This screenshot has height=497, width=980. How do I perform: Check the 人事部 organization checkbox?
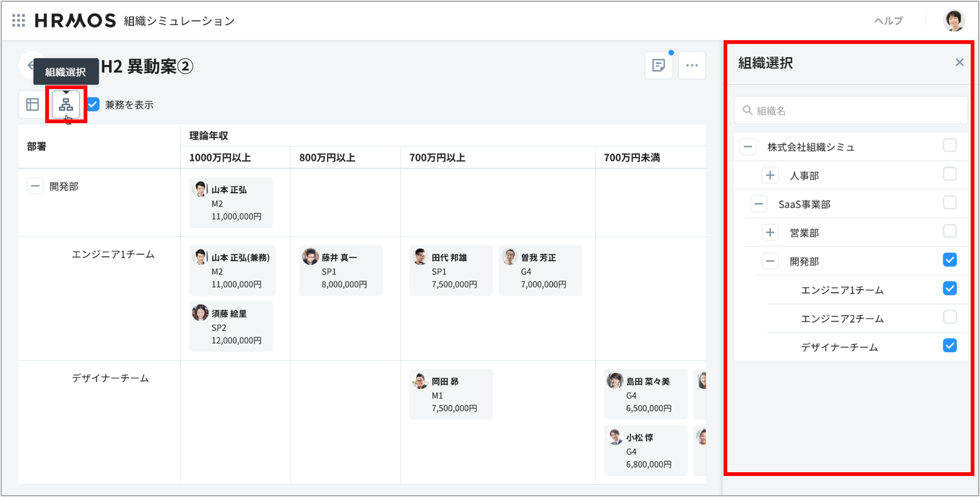coord(949,175)
